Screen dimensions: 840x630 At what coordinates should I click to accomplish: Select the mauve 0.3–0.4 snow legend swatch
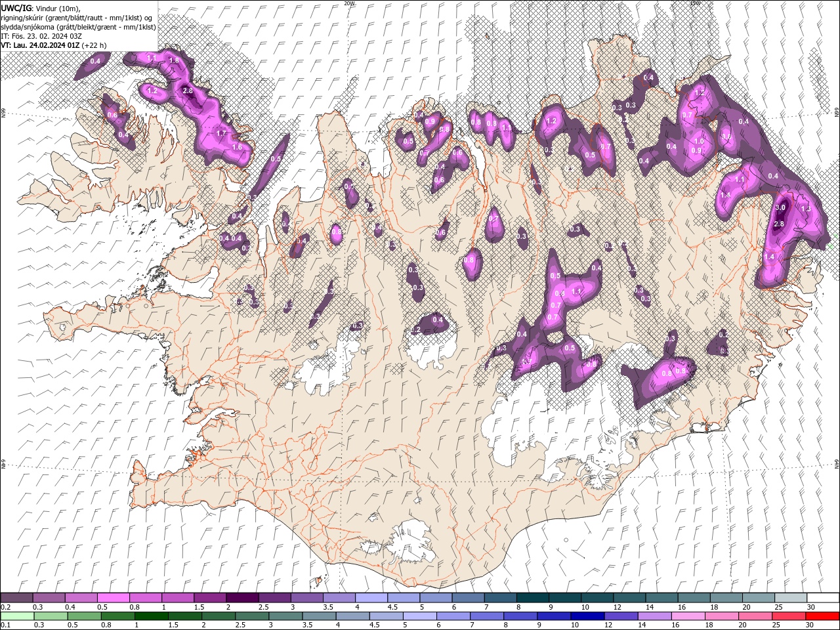point(49,598)
